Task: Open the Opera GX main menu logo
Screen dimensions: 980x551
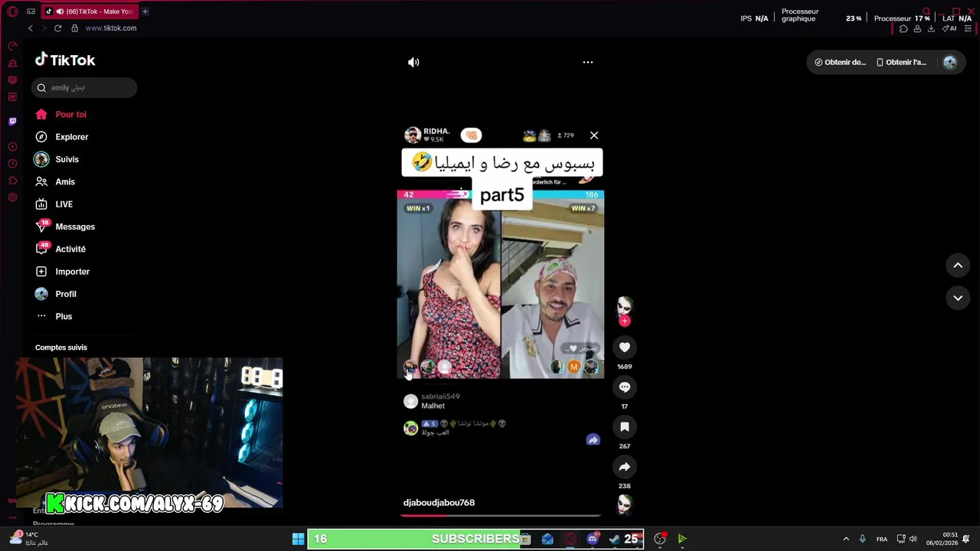Action: 12,11
